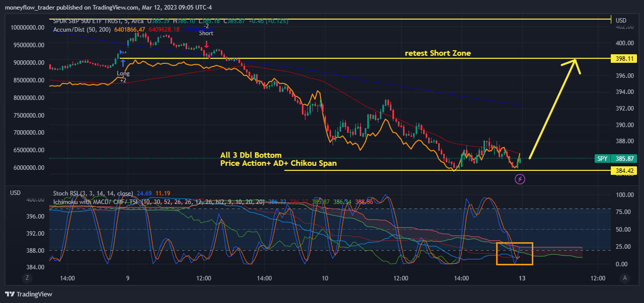The width and height of the screenshot is (644, 303).
Task: Open the USD currency selector on price axis
Action: [x=621, y=21]
